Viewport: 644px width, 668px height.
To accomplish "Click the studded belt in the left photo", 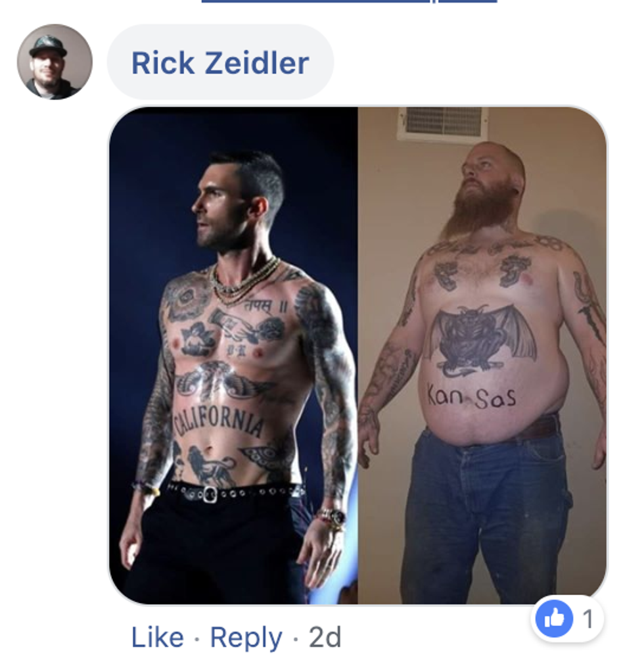I will (234, 492).
